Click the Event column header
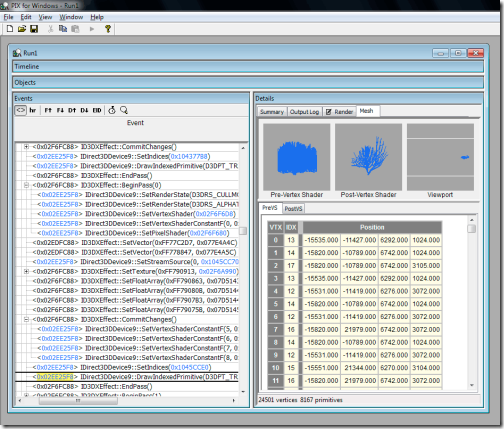Screen dimensions: 504x429 tap(131, 128)
